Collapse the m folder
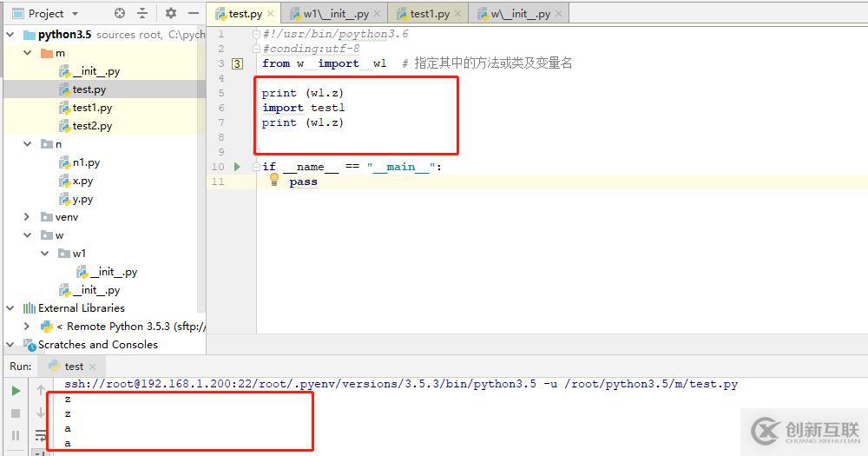The height and width of the screenshot is (456, 868). point(28,53)
